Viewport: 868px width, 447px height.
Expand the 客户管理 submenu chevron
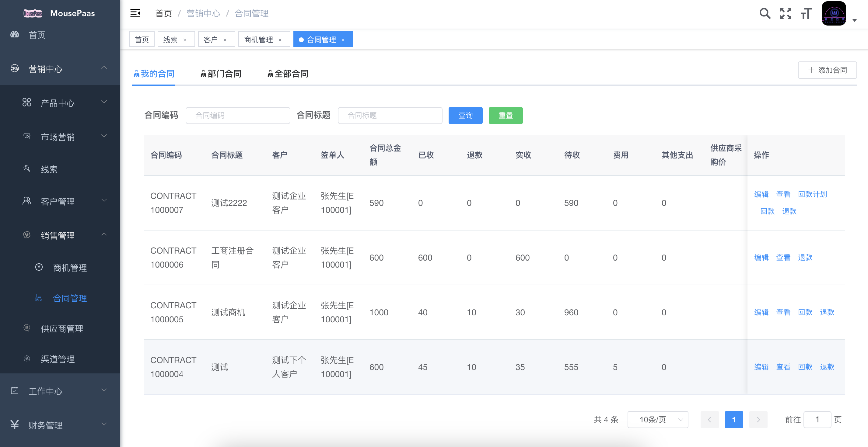104,200
